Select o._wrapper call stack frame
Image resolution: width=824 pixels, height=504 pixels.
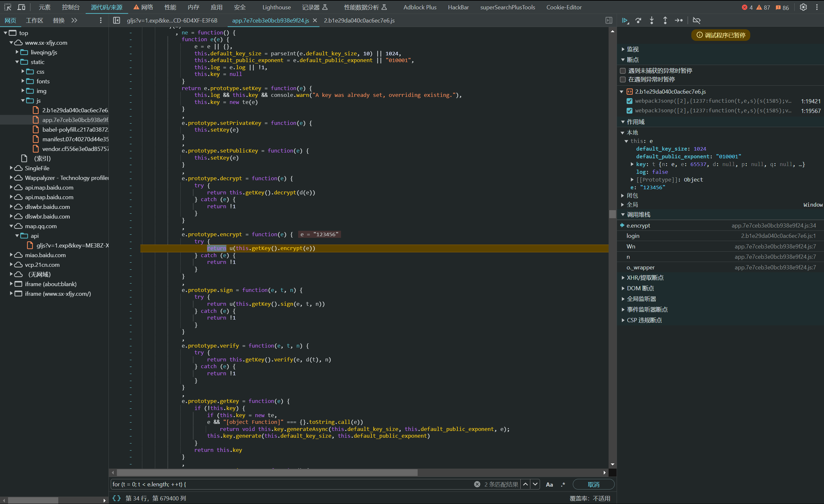pos(720,268)
